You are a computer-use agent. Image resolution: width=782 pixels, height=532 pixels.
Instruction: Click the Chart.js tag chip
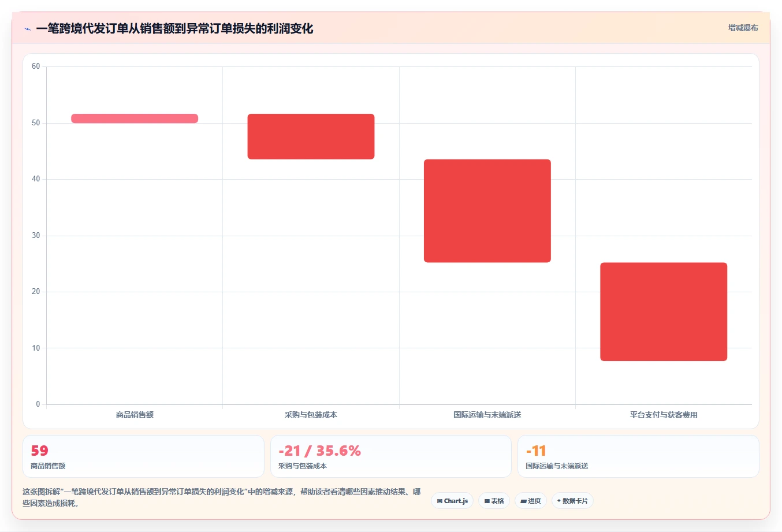tap(452, 501)
